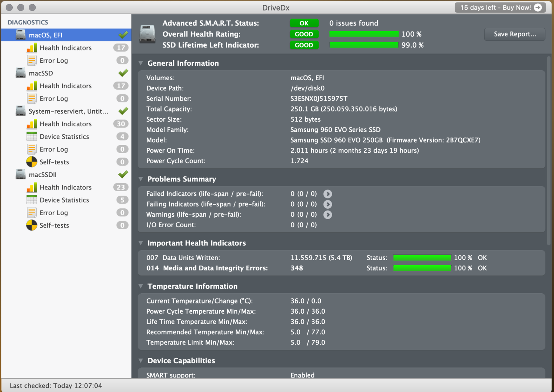
Task: Click the Save Report button
Action: [515, 34]
